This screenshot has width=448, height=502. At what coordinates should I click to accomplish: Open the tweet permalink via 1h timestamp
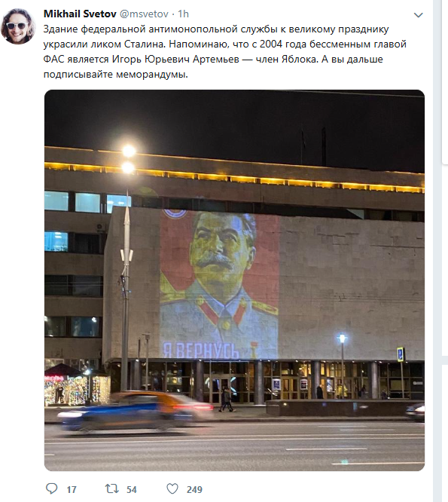click(183, 14)
